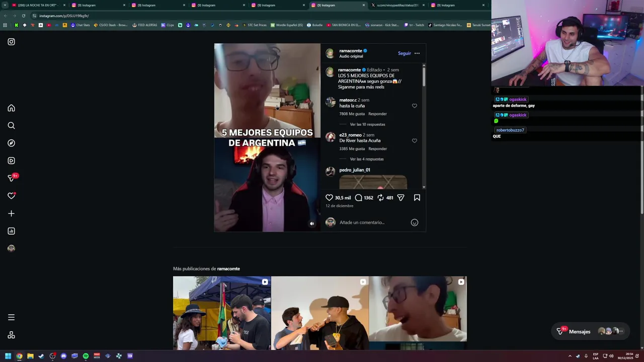Viewport: 644px width, 362px height.
Task: Open Reels in the Instagram sidebar
Action: click(11, 161)
